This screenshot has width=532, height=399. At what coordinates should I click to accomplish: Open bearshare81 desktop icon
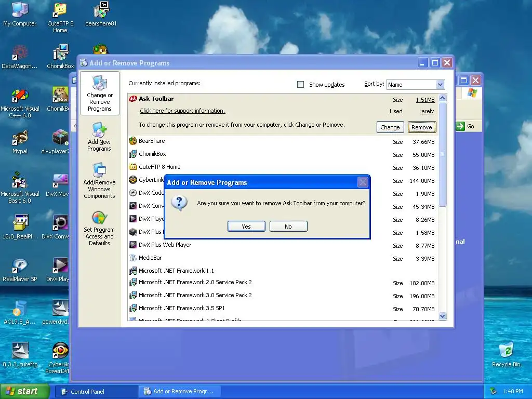[101, 14]
